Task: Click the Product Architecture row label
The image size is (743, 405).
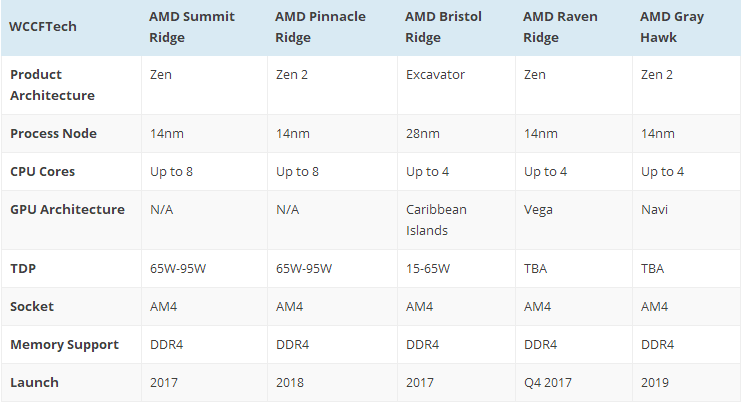Action: coord(52,85)
